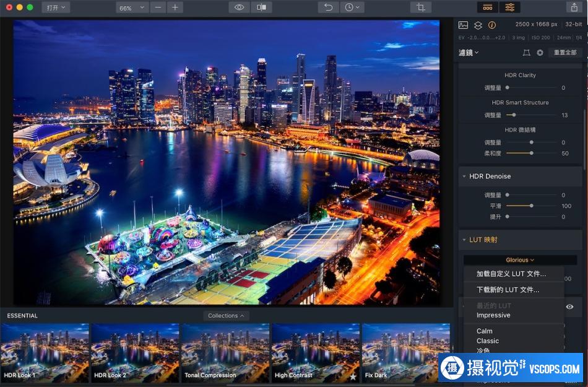
Task: Open the Collections preset dropdown
Action: (226, 316)
